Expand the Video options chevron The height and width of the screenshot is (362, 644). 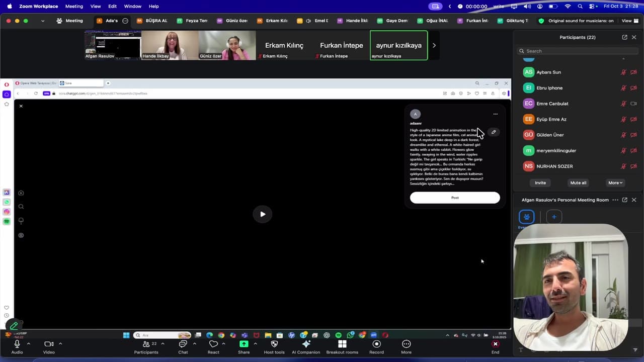pyautogui.click(x=60, y=344)
